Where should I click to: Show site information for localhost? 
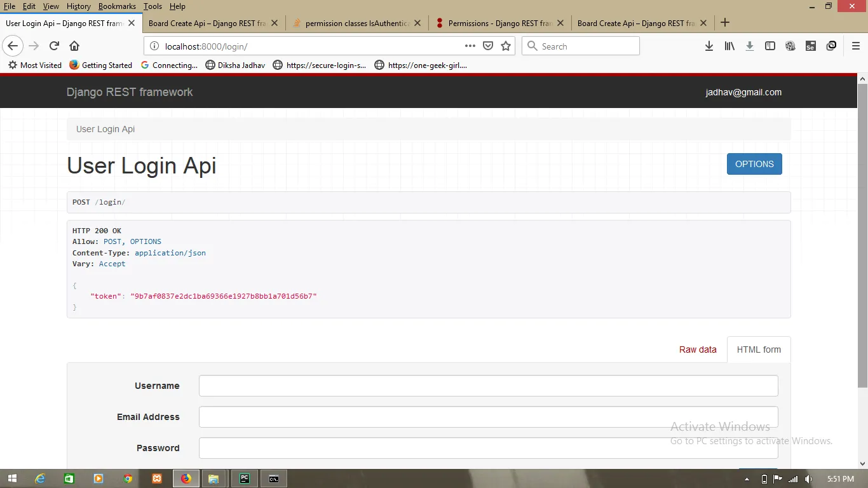pyautogui.click(x=154, y=46)
